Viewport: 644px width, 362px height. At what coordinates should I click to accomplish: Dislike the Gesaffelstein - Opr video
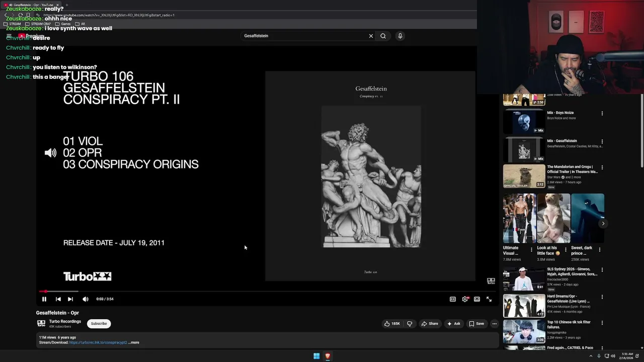click(410, 324)
